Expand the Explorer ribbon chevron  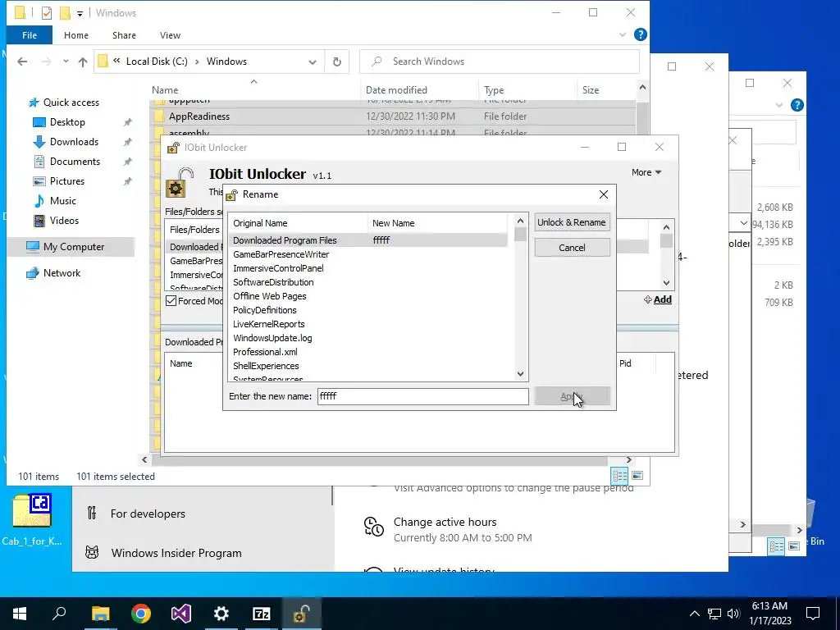[x=622, y=34]
